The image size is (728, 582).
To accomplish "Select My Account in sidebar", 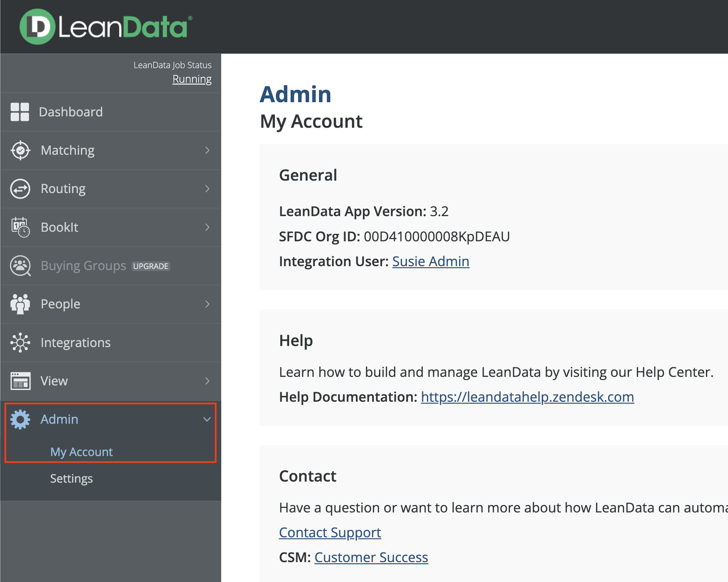I will [82, 452].
